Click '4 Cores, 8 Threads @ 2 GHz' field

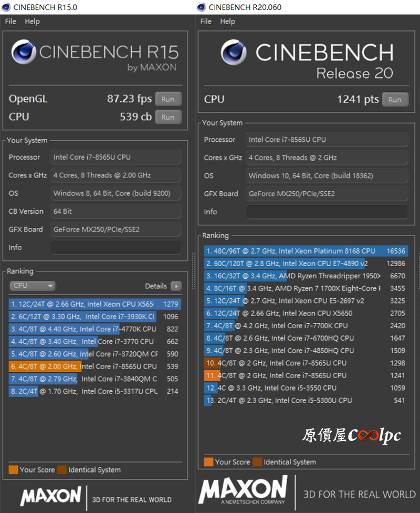pos(327,158)
